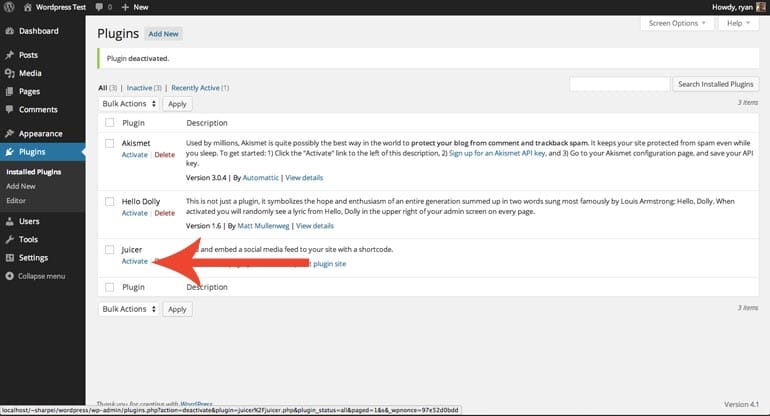Open Wordpress Test site name
Screen dimensions: 770x416
60,7
